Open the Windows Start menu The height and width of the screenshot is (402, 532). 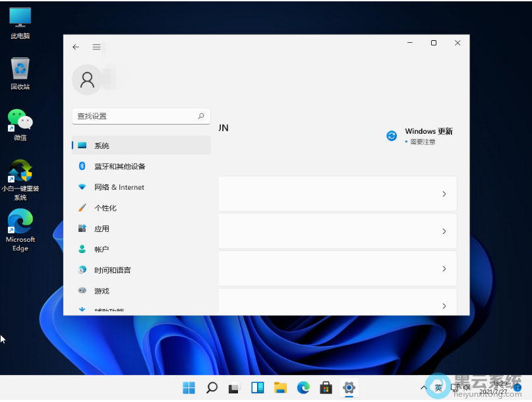coord(189,388)
